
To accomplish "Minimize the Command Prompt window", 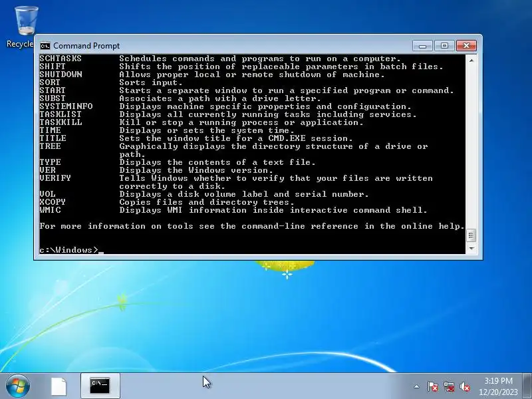I will click(422, 46).
